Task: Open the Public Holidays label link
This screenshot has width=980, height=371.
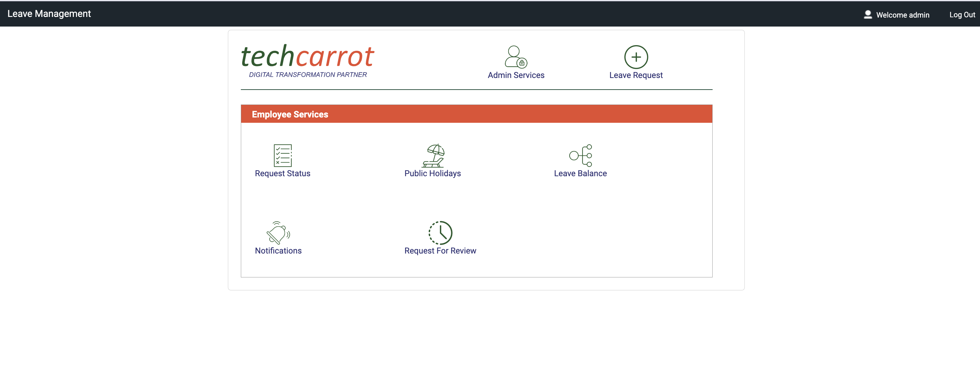Action: 432,174
